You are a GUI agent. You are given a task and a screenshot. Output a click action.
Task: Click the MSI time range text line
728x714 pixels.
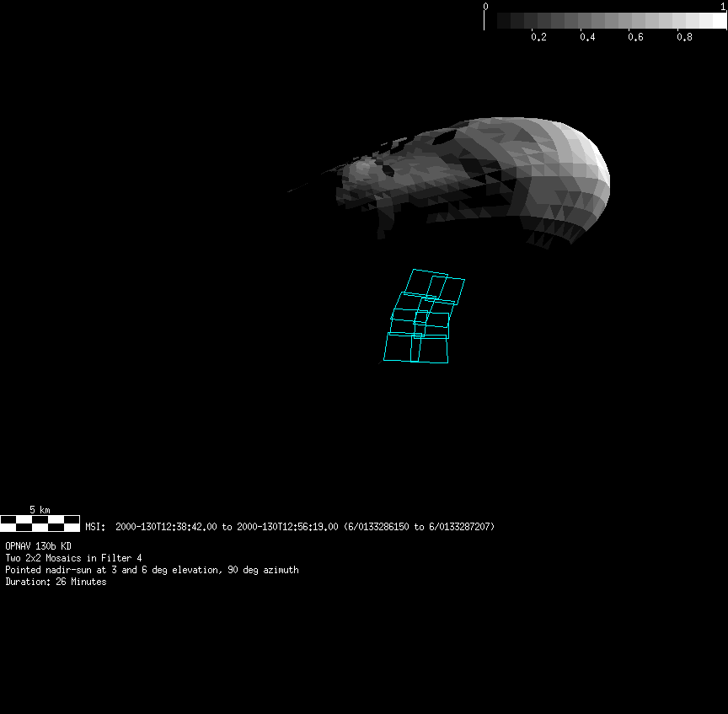[x=290, y=527]
